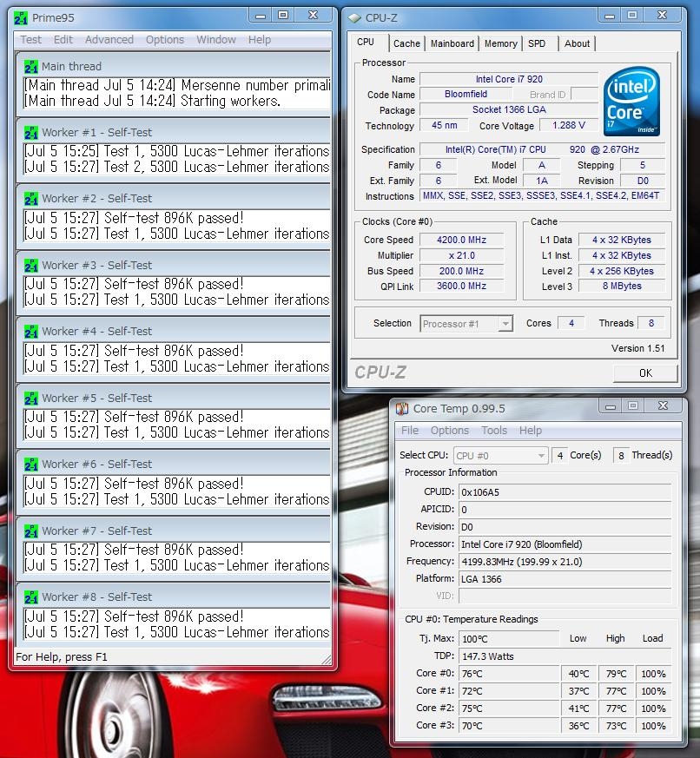
Task: Click the TDP 147.3 Watts value
Action: [x=565, y=656]
